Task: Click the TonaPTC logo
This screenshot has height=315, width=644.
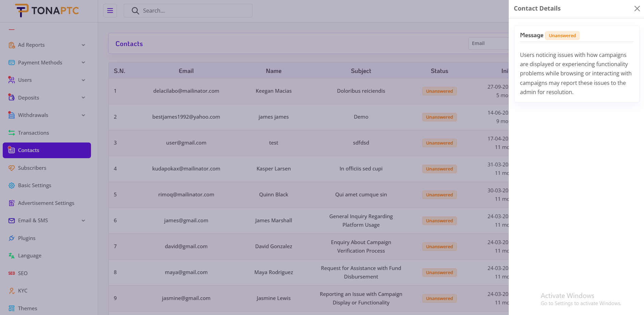Action: click(47, 11)
